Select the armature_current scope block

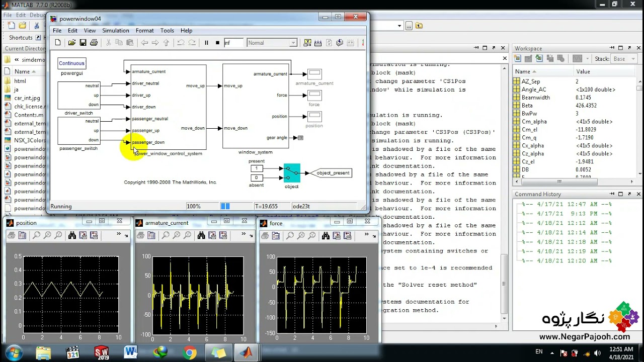click(x=314, y=74)
